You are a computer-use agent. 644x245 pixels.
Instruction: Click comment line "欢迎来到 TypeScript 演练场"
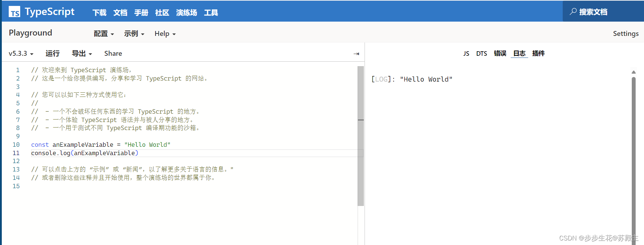pos(81,70)
